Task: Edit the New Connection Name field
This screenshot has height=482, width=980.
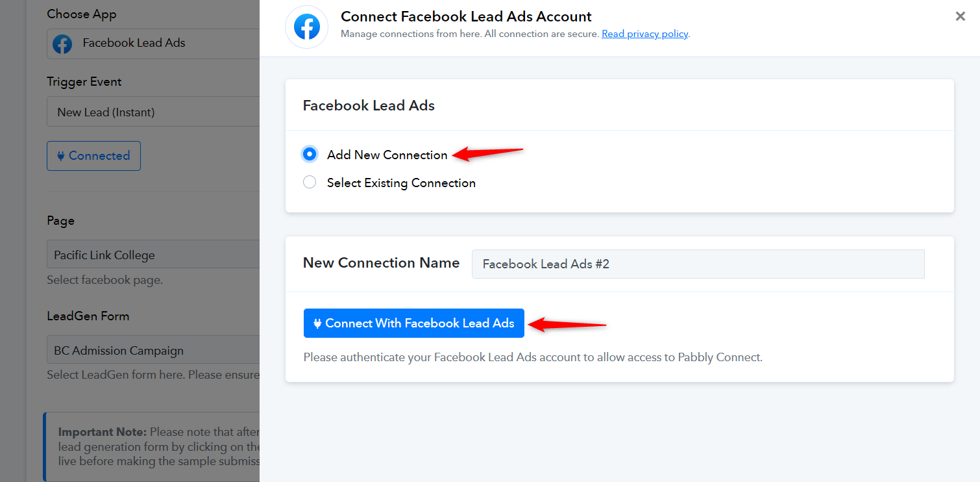Action: click(x=698, y=264)
